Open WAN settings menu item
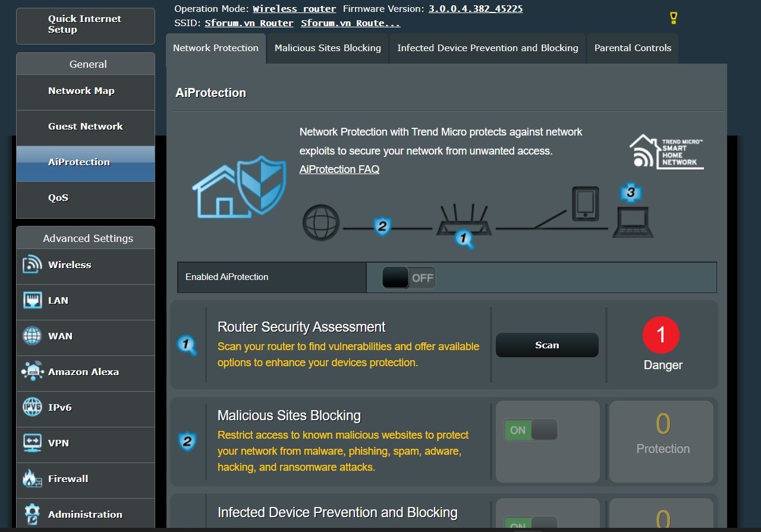761x532 pixels. (86, 338)
